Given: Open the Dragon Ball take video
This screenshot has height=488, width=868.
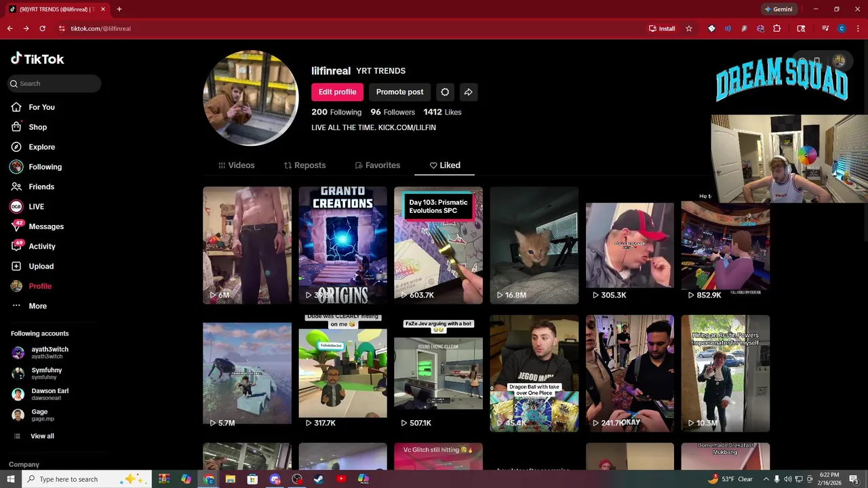Looking at the screenshot, I should pyautogui.click(x=534, y=373).
